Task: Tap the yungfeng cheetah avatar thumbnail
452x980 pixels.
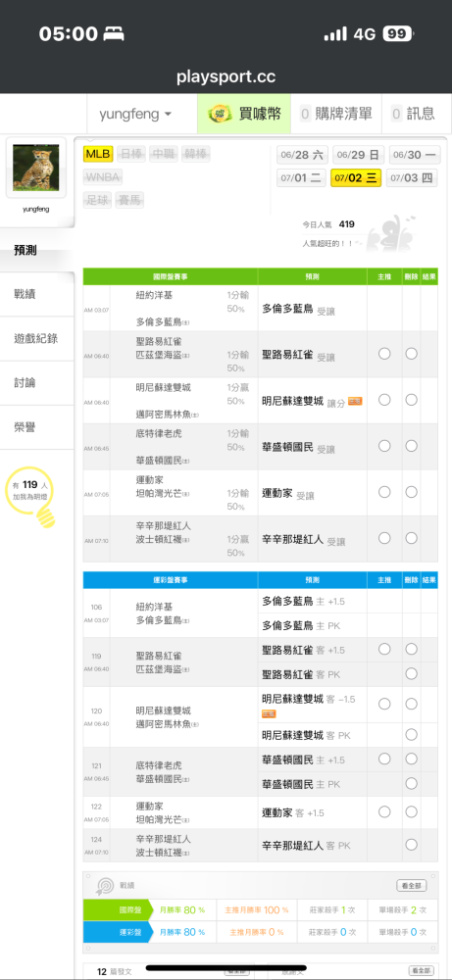Action: 36,168
